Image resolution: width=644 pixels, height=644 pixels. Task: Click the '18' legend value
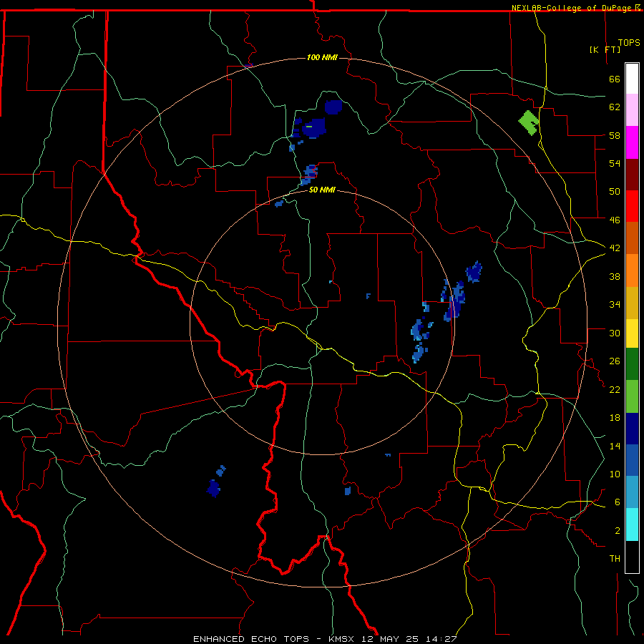coord(615,418)
